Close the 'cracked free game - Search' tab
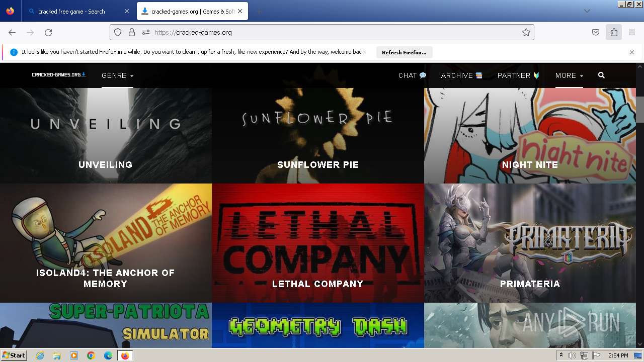 pos(126,11)
